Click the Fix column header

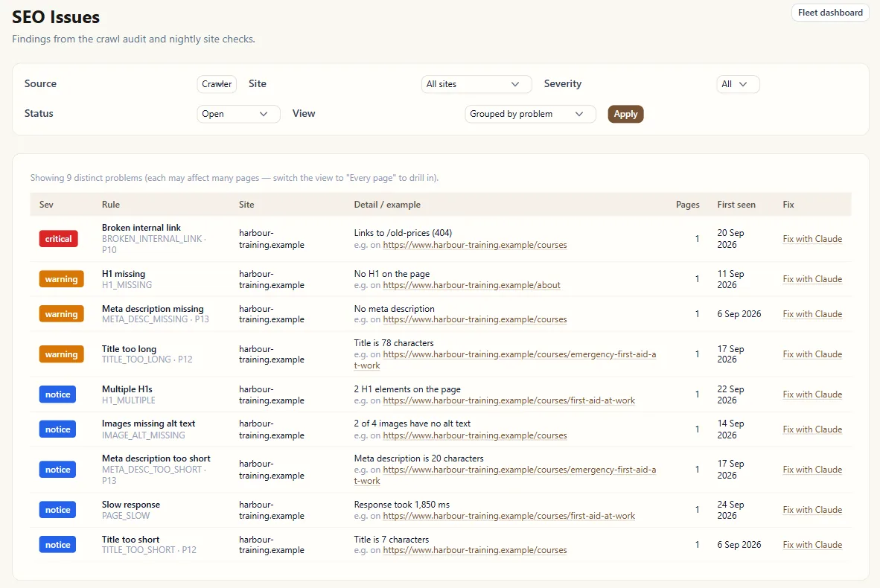[788, 204]
